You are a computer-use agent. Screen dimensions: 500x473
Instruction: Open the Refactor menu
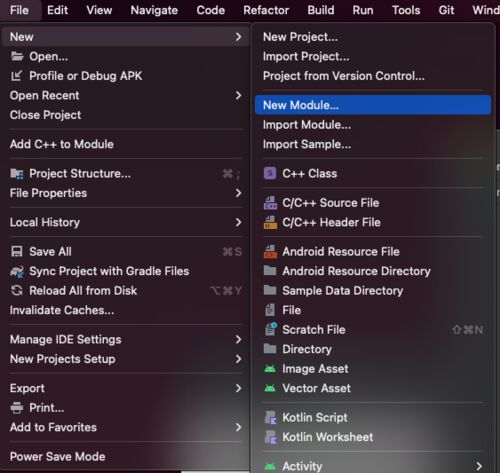[x=266, y=10]
